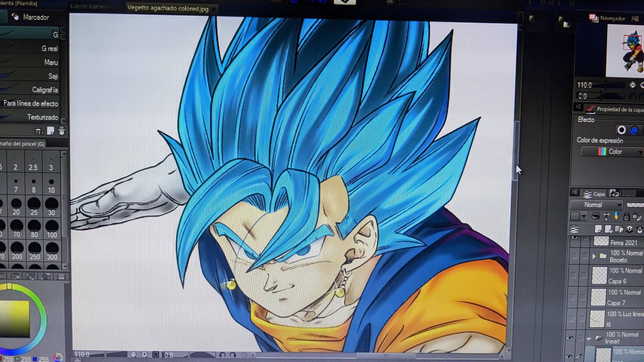Toggle visibility of the Ki layer
The image size is (644, 362).
click(x=571, y=318)
